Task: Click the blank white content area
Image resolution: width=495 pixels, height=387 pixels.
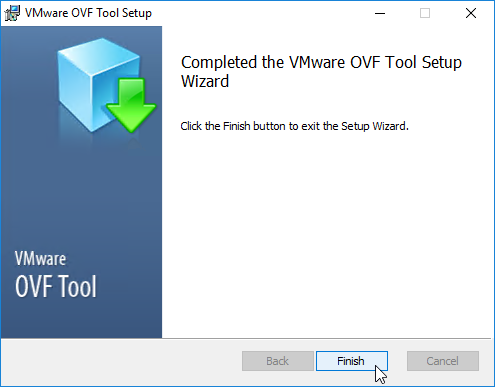Action: pyautogui.click(x=327, y=233)
